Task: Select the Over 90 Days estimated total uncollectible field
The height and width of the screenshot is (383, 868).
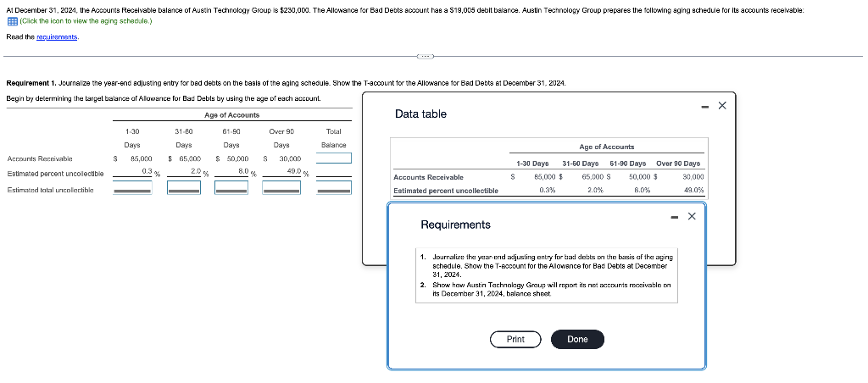Action: (x=281, y=188)
